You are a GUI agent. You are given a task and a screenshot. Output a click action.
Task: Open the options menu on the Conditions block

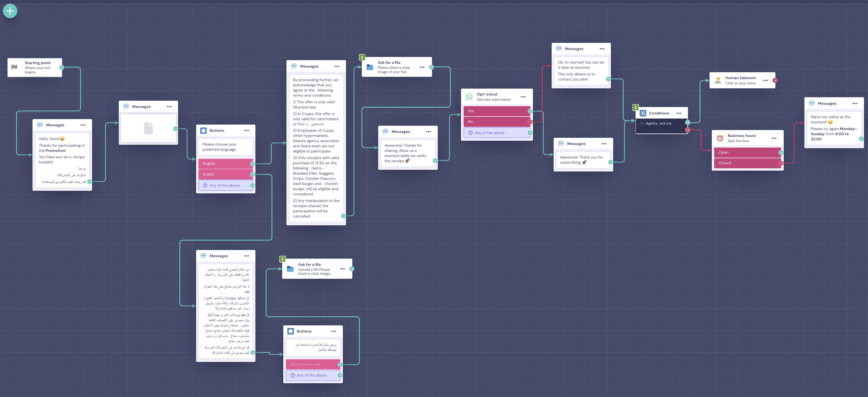(x=679, y=113)
